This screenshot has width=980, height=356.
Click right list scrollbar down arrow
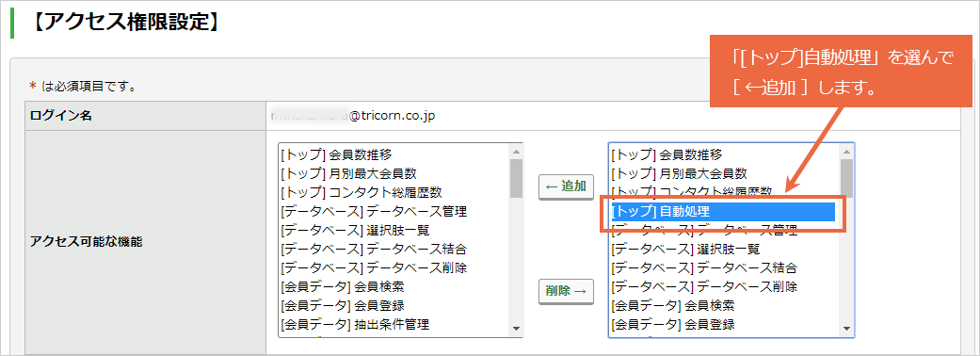click(x=846, y=329)
